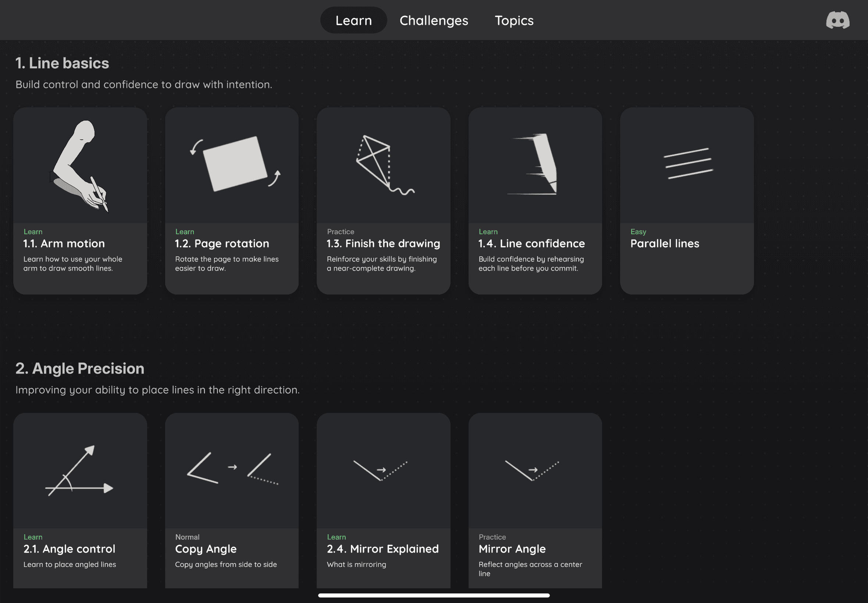
Task: Click 'Rotate the page to make lines easier' description
Action: click(x=226, y=264)
